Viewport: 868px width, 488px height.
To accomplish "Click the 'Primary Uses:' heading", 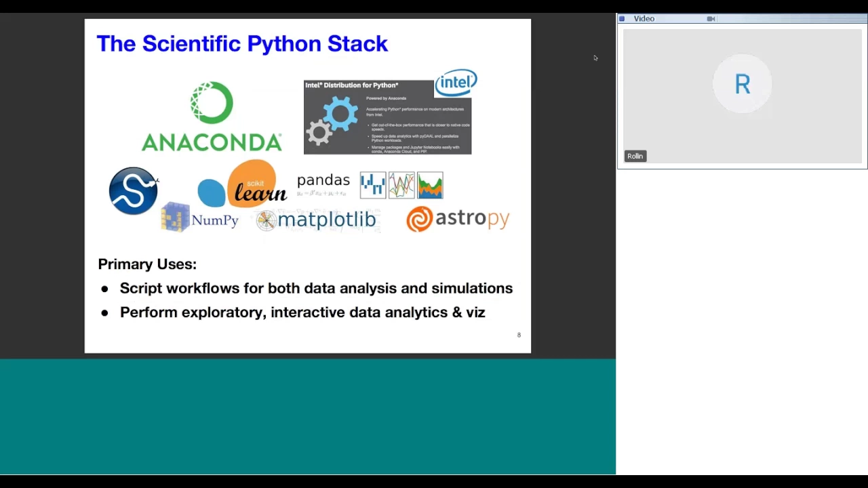I will click(147, 264).
